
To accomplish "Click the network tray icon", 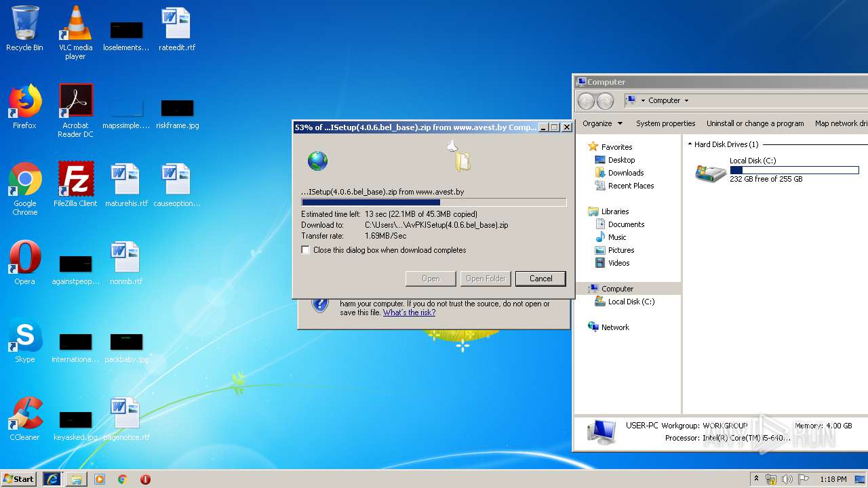I will (771, 479).
